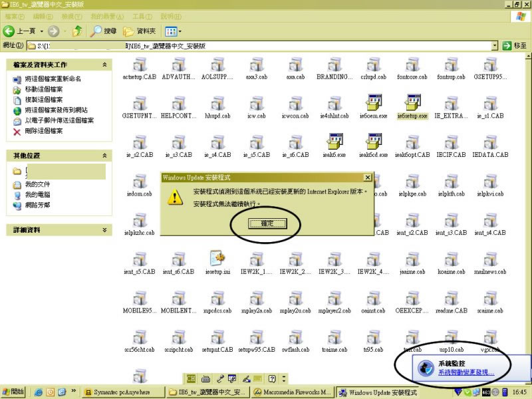Switch to Symantec pcAnywhere taskbar button
This screenshot has height=399, width=532.
[124, 392]
